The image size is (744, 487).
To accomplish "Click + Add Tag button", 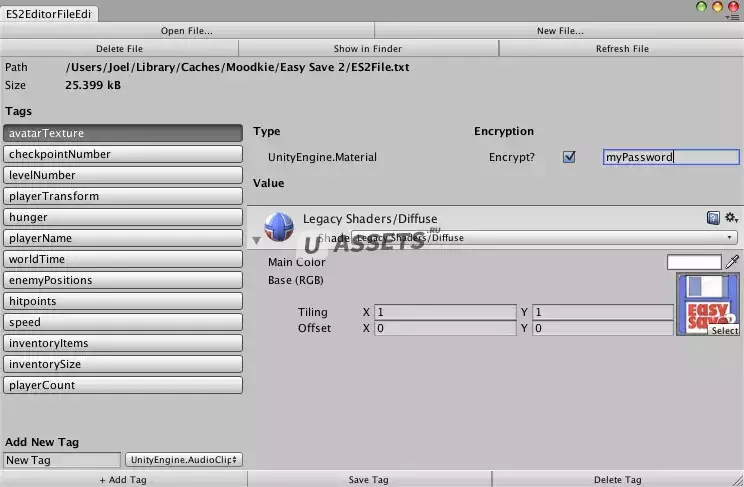I will (123, 479).
